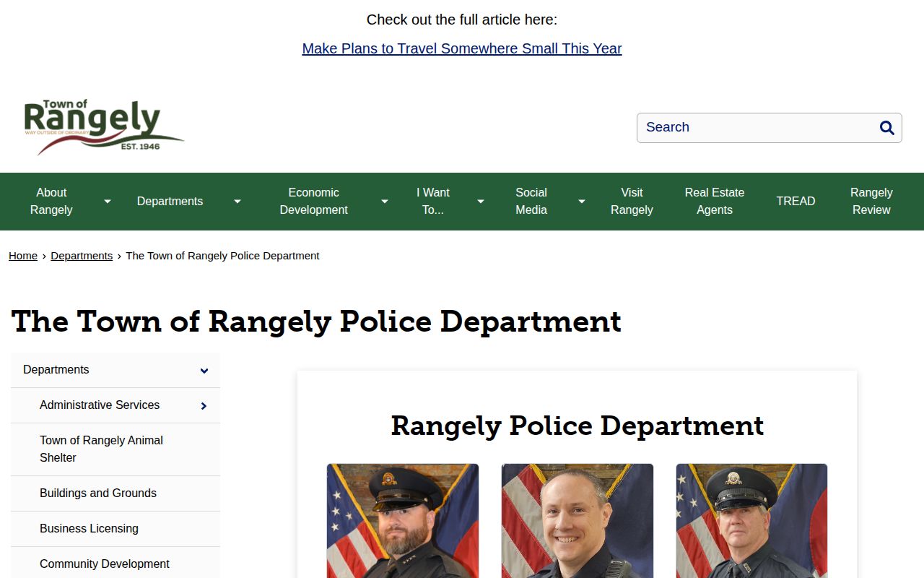Open the About Rangely menu
Screen dimensions: 924x578
51,202
